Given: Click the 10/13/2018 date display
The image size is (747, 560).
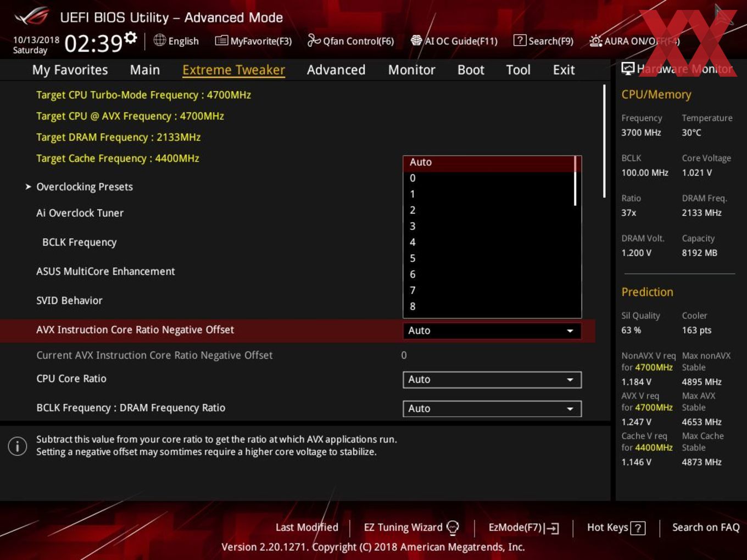Looking at the screenshot, I should [36, 40].
